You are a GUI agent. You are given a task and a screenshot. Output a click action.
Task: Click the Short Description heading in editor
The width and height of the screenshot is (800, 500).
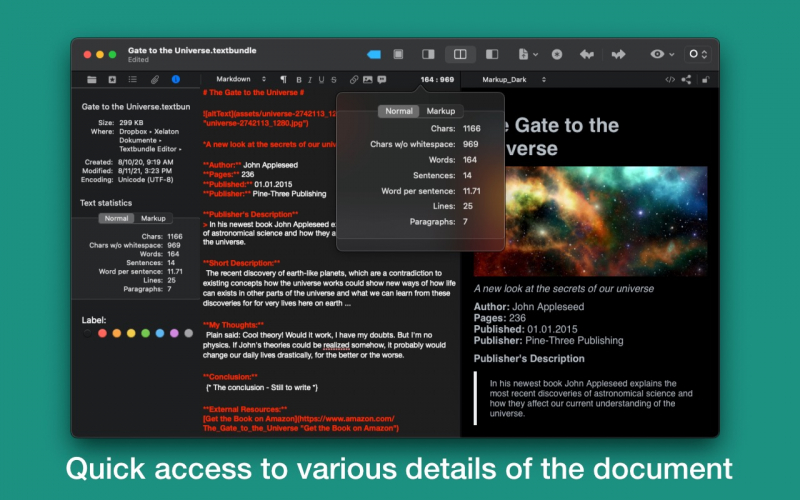[241, 263]
